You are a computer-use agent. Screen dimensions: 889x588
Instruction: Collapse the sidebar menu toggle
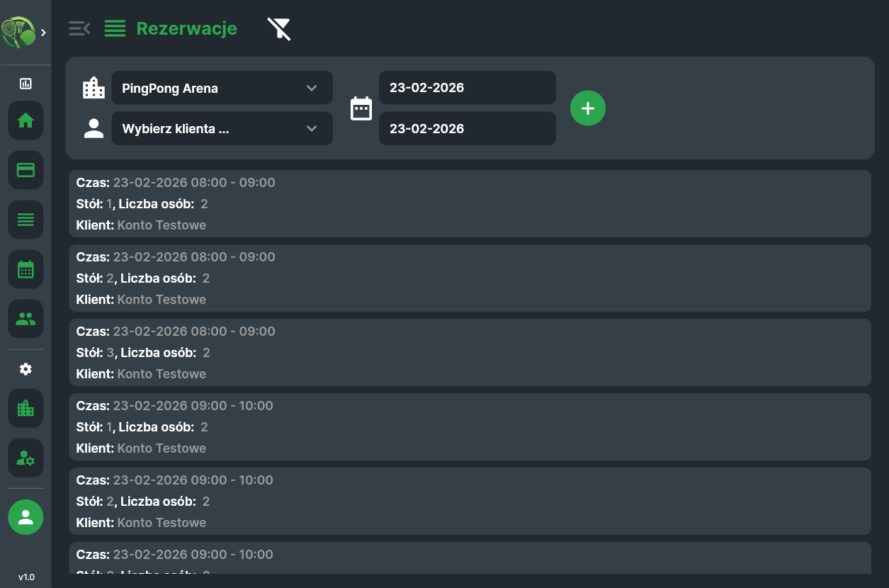point(79,28)
